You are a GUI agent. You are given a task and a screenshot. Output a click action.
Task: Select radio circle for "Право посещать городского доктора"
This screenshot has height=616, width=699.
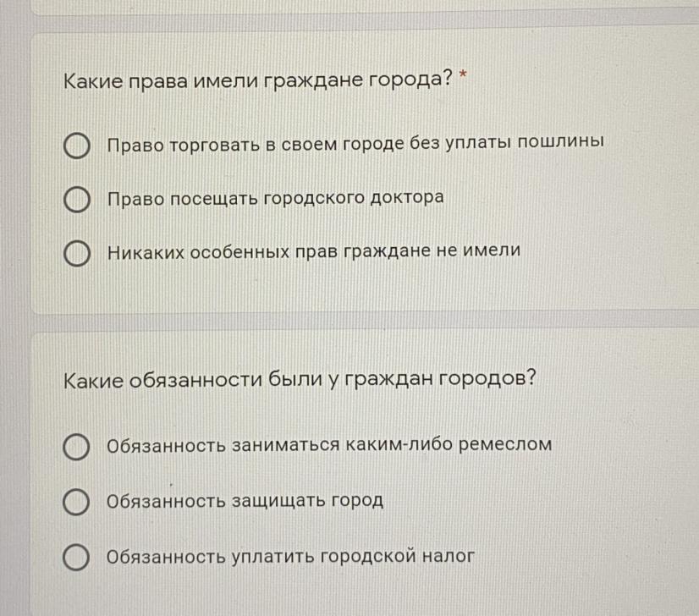(x=77, y=199)
